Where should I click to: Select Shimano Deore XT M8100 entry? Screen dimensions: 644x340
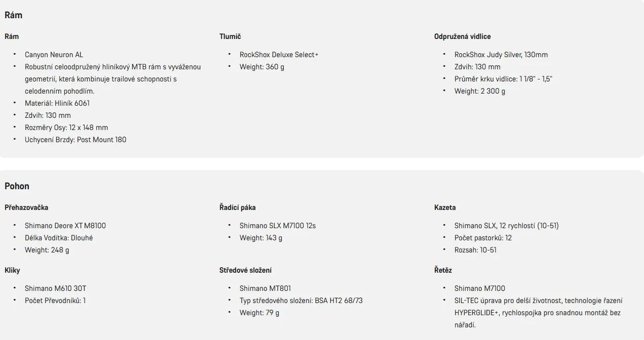(65, 226)
